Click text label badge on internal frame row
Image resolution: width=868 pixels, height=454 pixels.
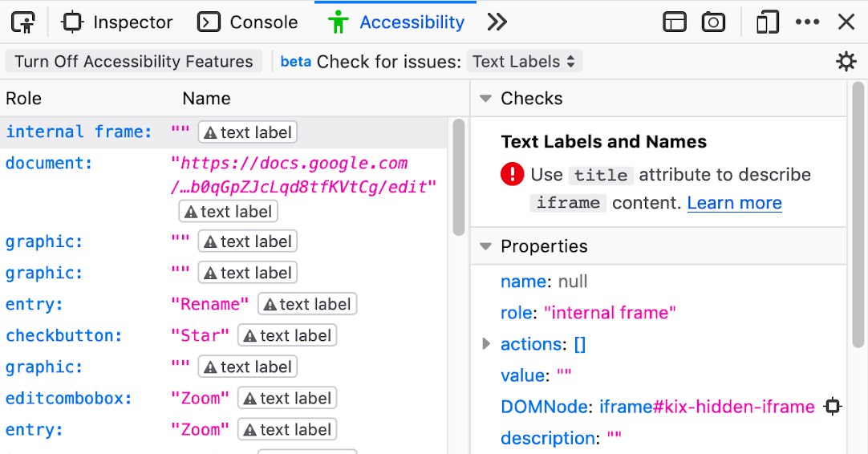coord(247,132)
